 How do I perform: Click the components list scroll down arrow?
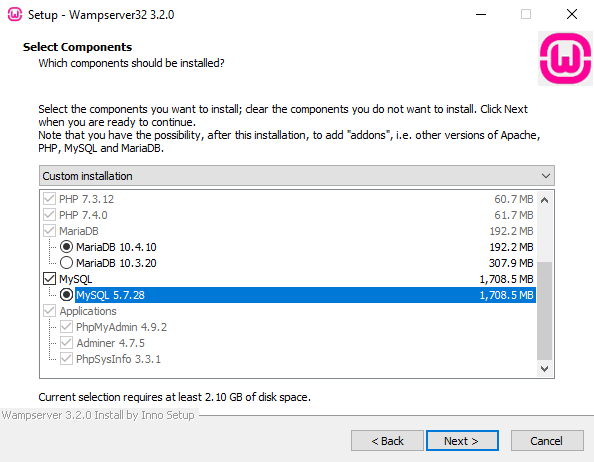click(544, 368)
